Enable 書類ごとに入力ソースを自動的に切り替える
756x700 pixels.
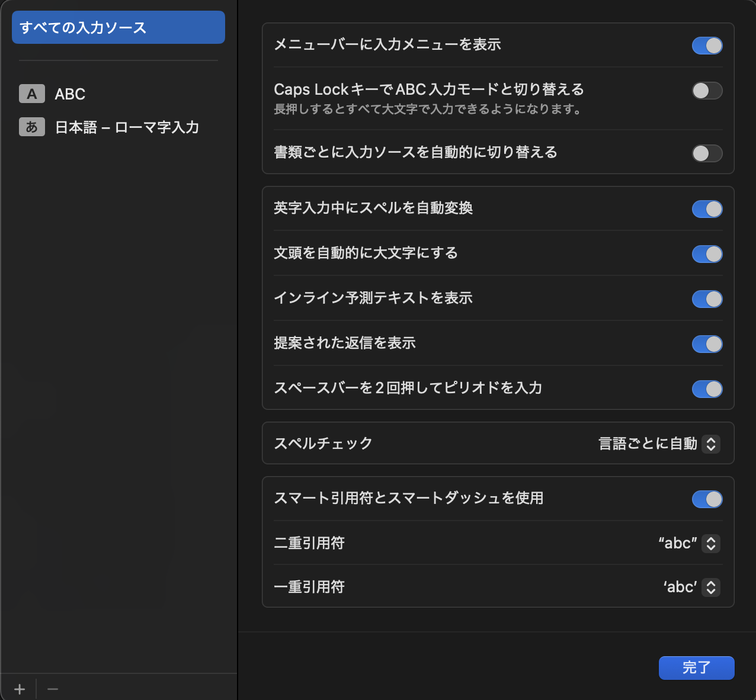coord(707,153)
